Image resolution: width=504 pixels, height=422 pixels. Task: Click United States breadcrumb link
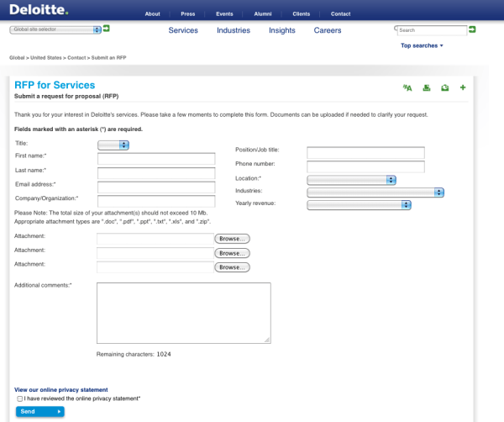click(46, 58)
